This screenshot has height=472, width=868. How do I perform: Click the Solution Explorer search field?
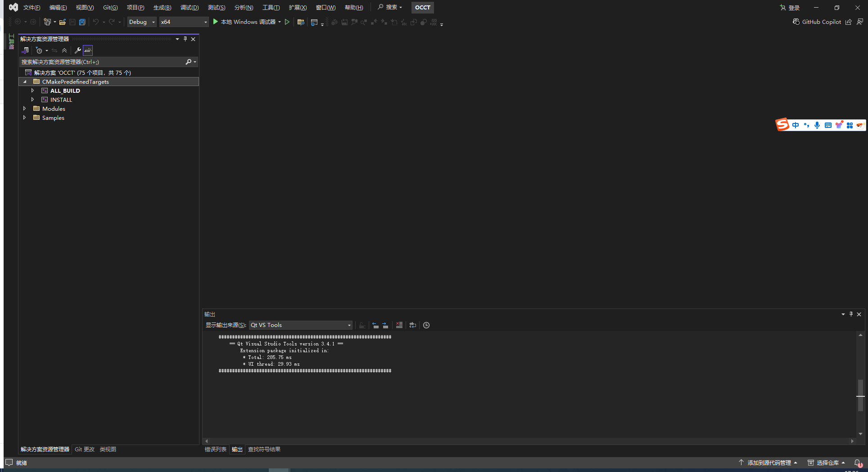pos(102,62)
